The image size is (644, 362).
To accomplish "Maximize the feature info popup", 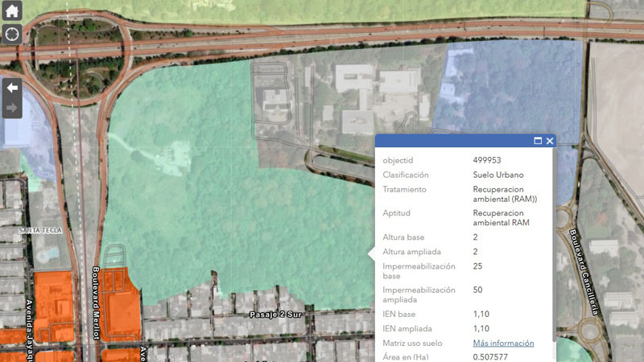I will 538,141.
